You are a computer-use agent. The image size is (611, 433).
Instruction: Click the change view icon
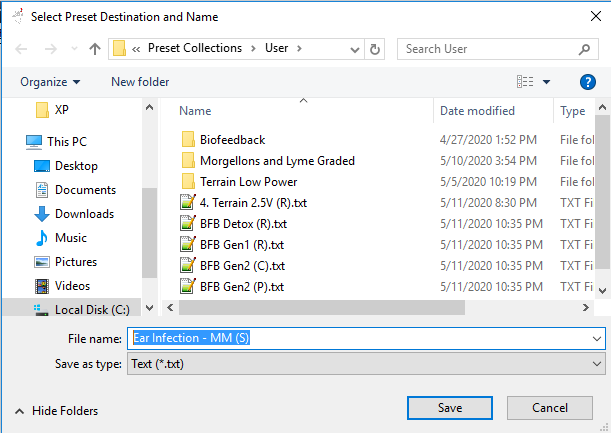click(x=525, y=82)
